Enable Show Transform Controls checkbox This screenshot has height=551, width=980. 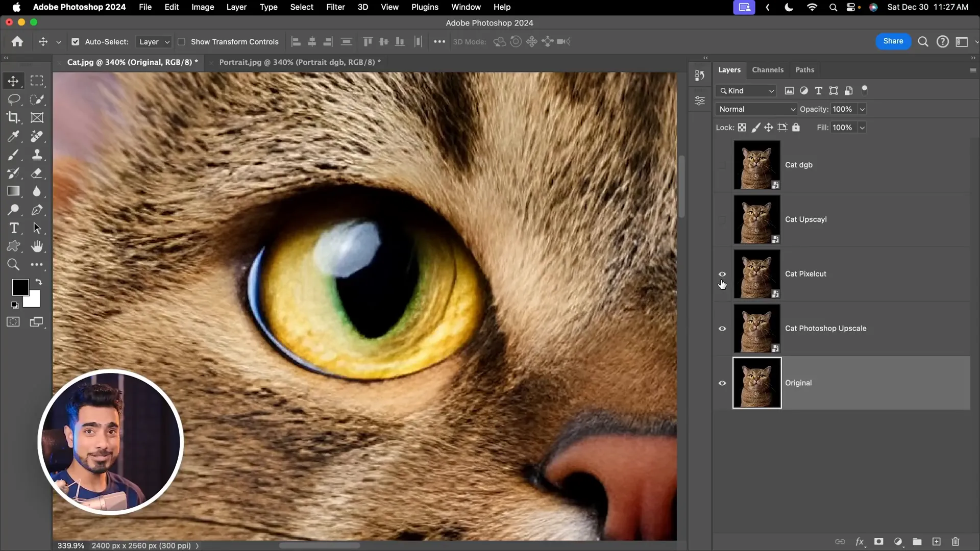click(x=181, y=42)
